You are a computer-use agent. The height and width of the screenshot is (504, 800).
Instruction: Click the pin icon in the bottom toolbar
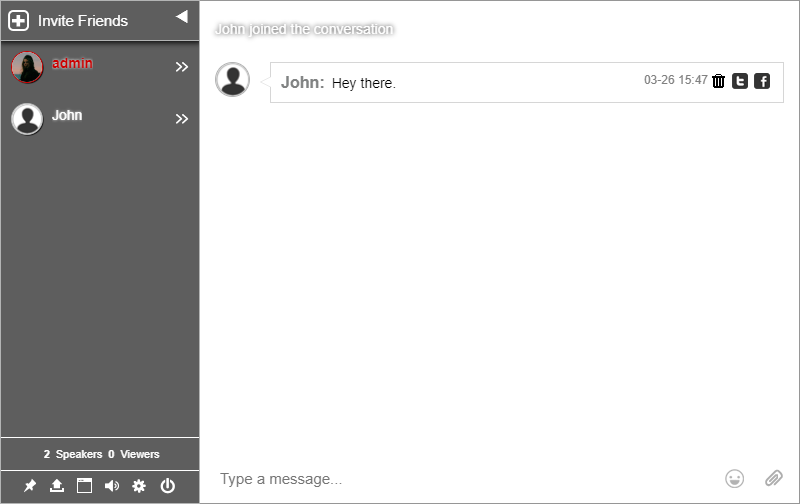(x=30, y=486)
